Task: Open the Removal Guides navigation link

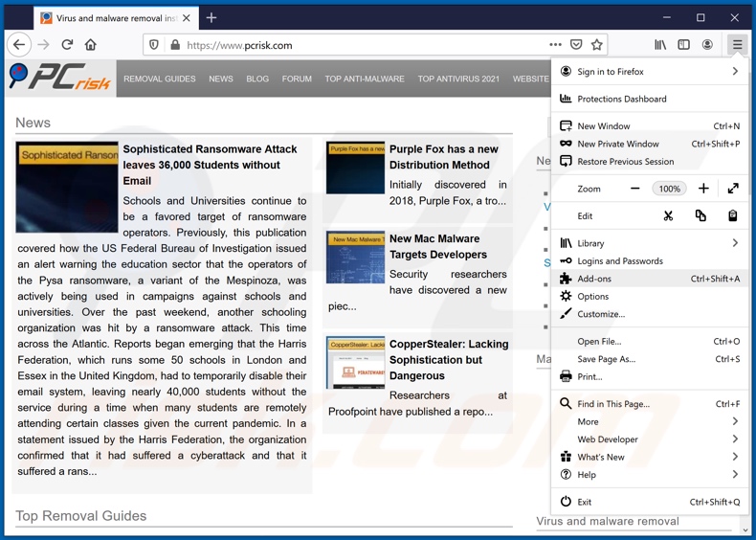Action: click(160, 79)
